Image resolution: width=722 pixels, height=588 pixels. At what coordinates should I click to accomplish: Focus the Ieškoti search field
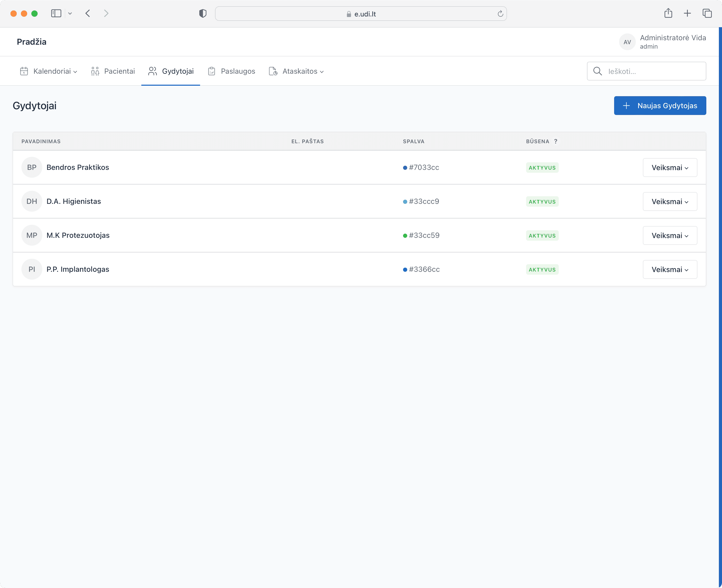[647, 71]
